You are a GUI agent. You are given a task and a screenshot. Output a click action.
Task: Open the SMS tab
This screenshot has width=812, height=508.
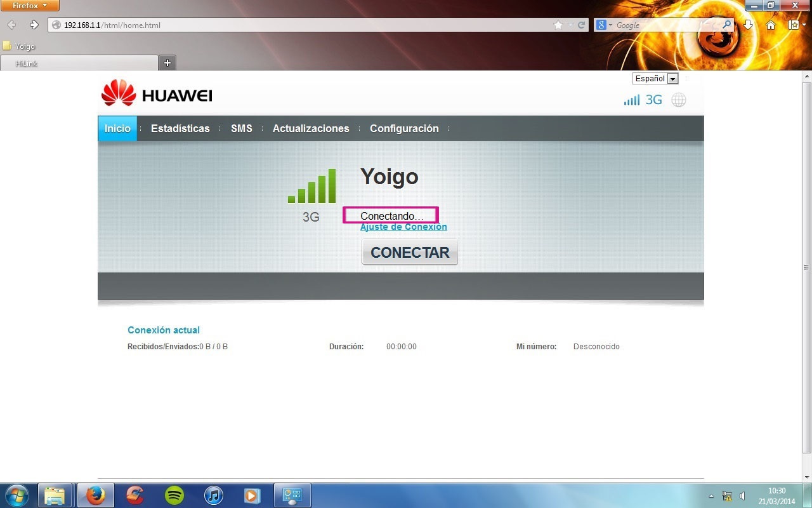tap(242, 128)
